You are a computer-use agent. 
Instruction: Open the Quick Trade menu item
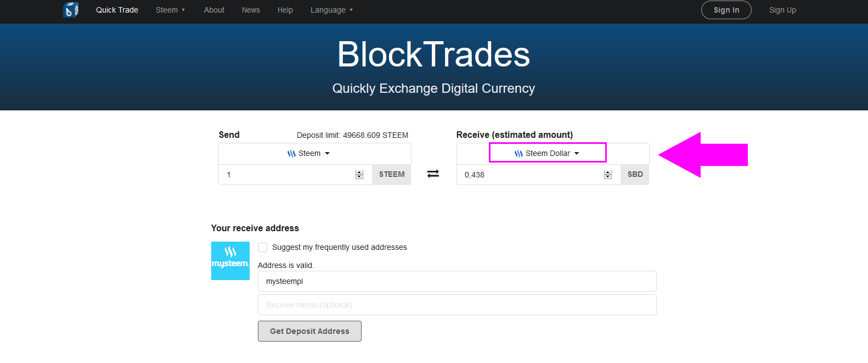117,10
